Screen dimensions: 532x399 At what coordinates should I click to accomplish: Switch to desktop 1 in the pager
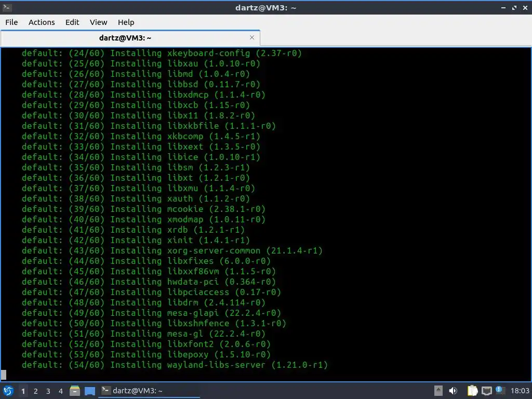coord(23,391)
